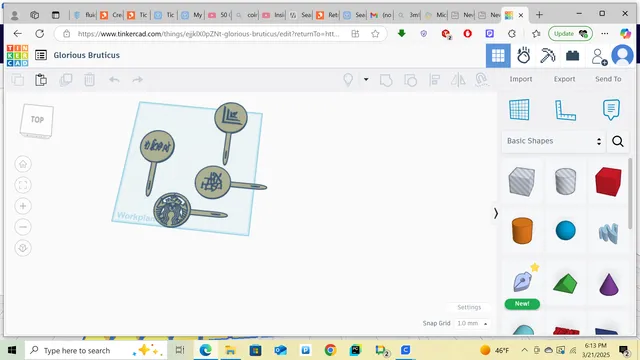The image size is (640, 360).
Task: Reset to Home view
Action: pyautogui.click(x=23, y=164)
